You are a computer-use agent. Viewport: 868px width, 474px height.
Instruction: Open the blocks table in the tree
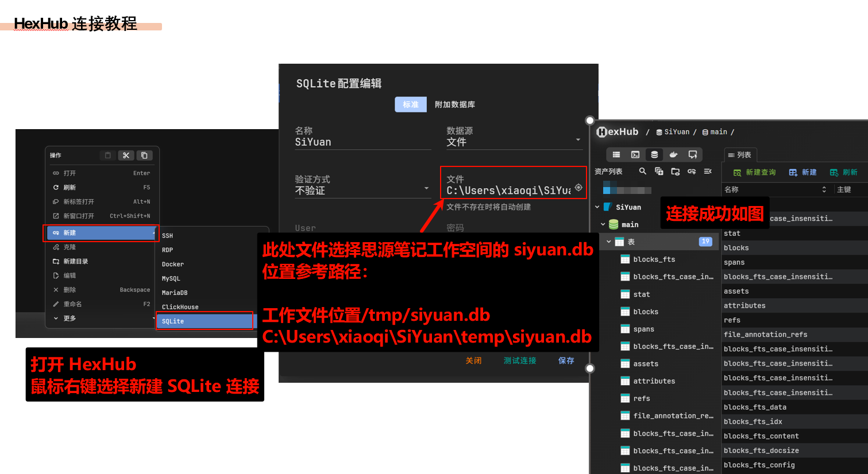(x=646, y=312)
